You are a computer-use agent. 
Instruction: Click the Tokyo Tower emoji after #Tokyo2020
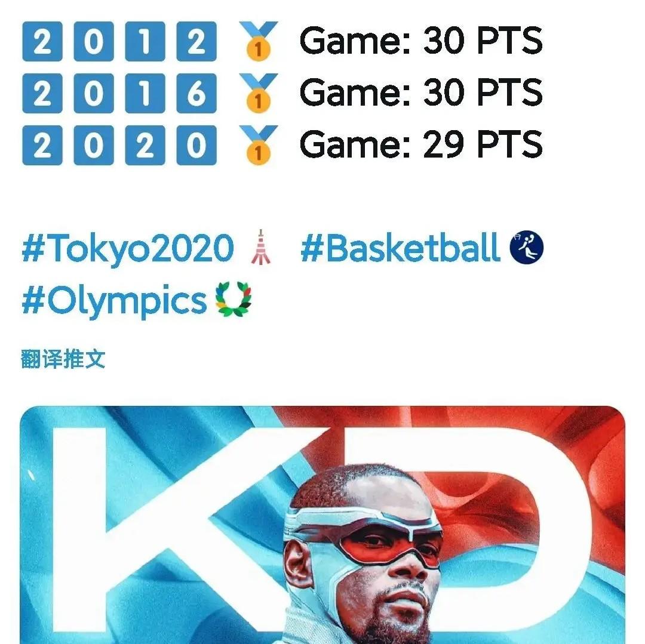(261, 248)
